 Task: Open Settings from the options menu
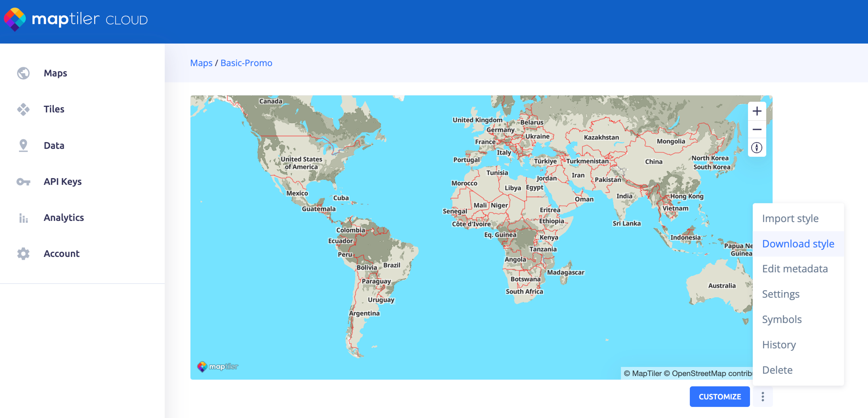tap(780, 294)
